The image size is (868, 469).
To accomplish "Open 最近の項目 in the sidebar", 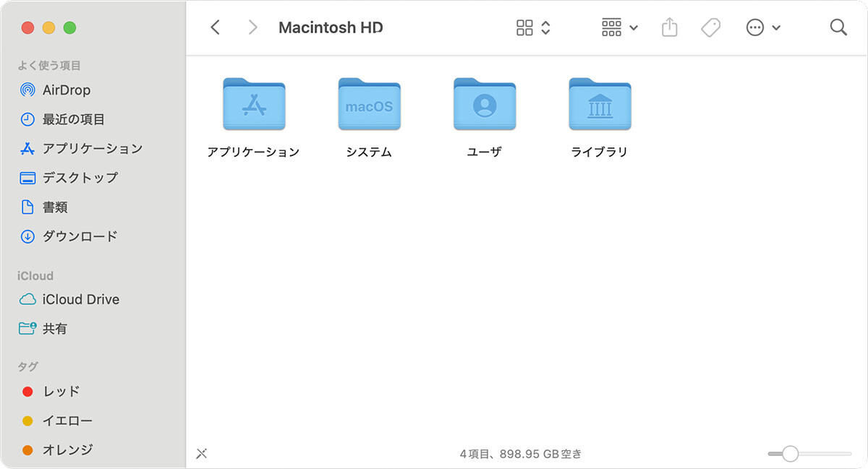I will click(x=64, y=119).
